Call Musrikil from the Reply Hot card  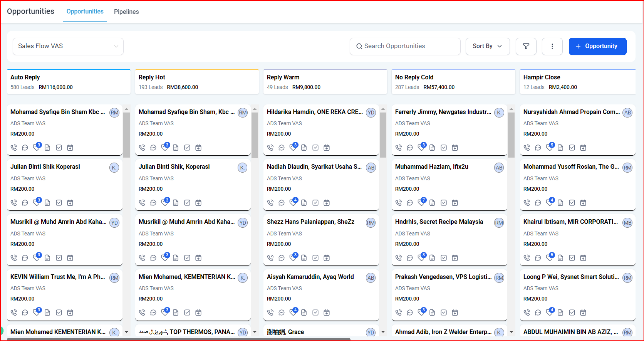click(x=142, y=258)
